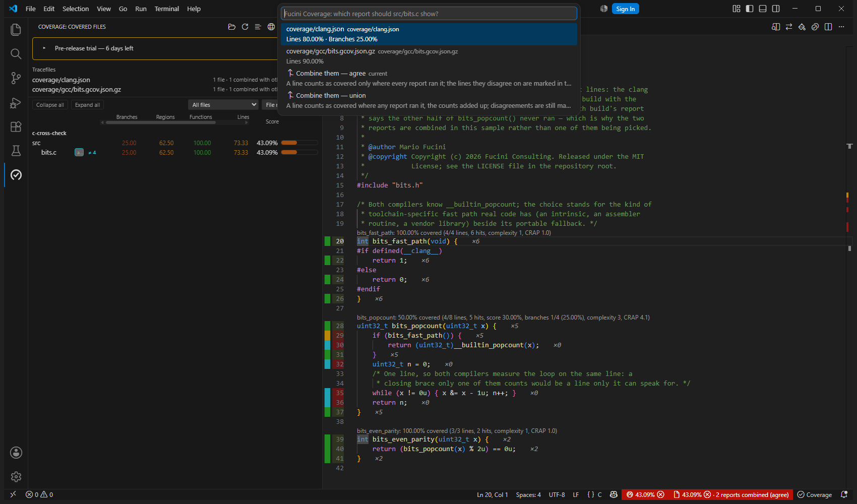Open the Run and Debug view
Viewport: 857px width, 504px height.
(16, 102)
